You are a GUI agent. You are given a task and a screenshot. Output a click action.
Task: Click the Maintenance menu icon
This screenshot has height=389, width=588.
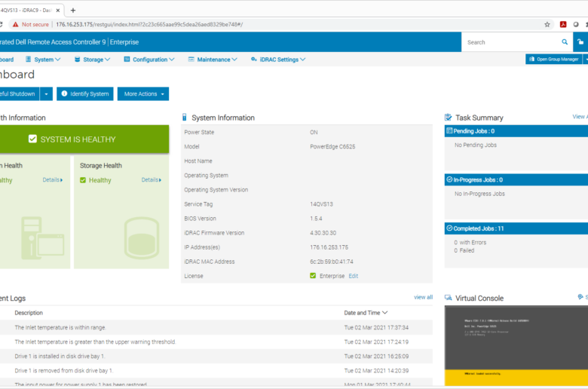[191, 60]
